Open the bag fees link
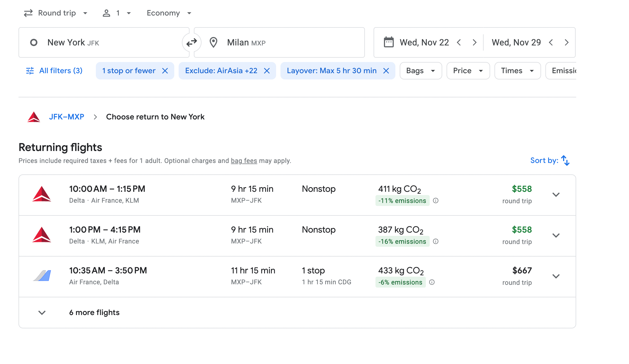The height and width of the screenshot is (364, 629). pyautogui.click(x=244, y=161)
